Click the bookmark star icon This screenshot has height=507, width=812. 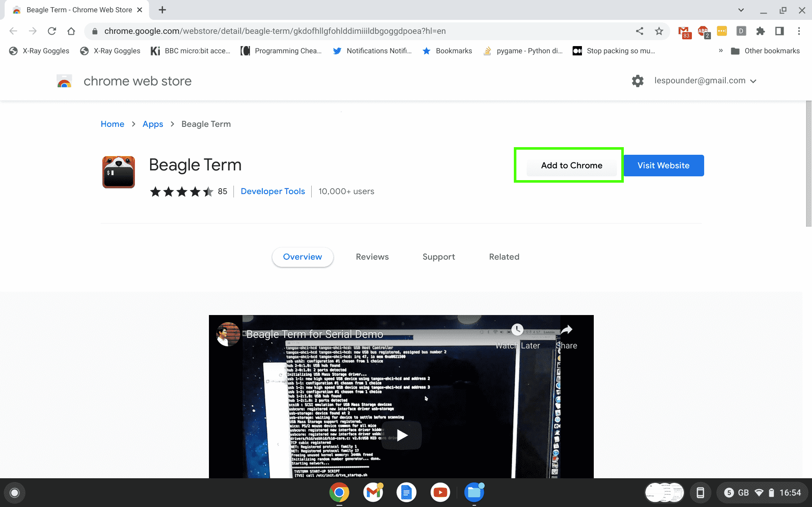coord(658,32)
